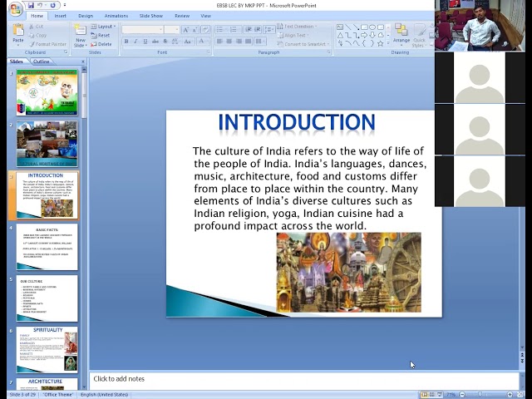Click the Clear All Formatting icon
This screenshot has width=532, height=399.
(205, 30)
